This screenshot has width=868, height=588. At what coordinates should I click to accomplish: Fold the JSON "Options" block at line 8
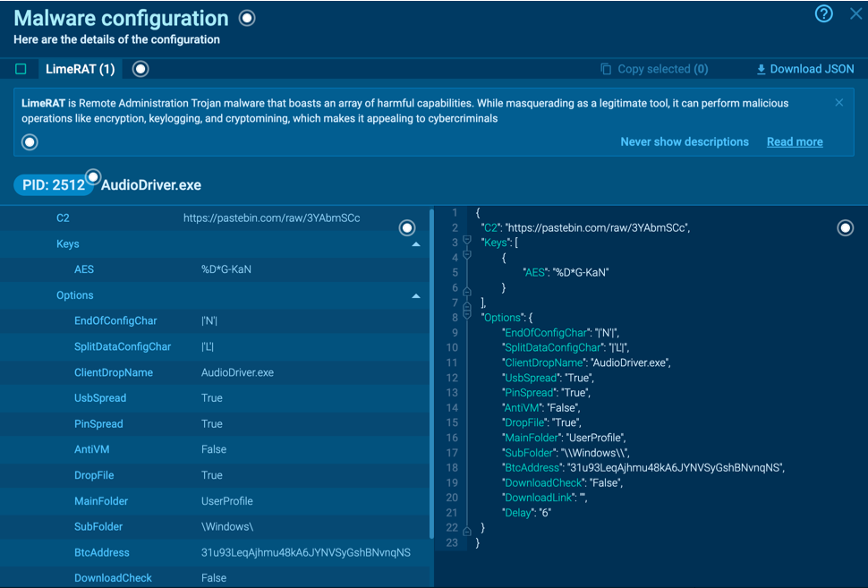[x=467, y=314]
